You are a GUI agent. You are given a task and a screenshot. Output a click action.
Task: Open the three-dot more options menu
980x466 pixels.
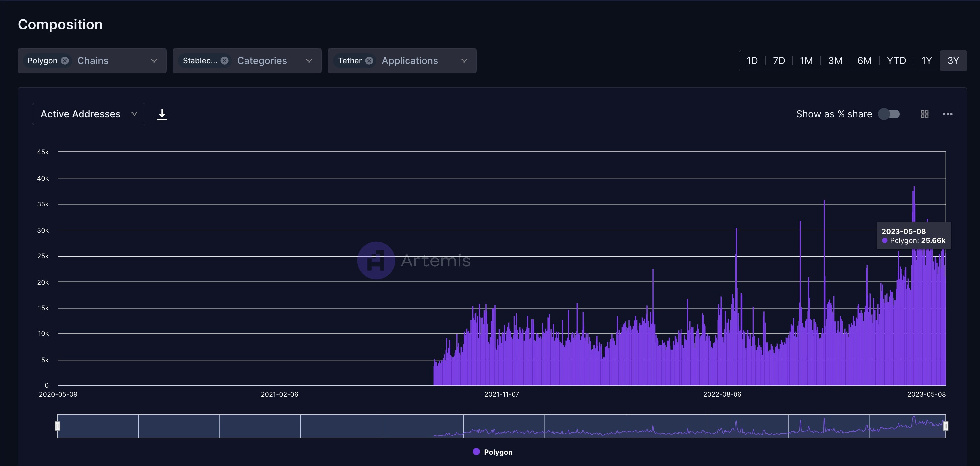coord(948,114)
